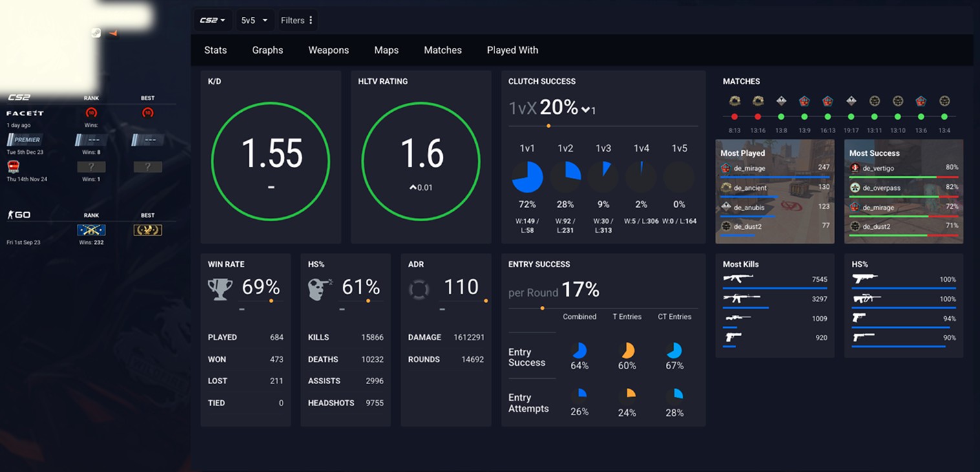
Task: Click the CS:GO best rank eagle badge
Action: point(147,230)
